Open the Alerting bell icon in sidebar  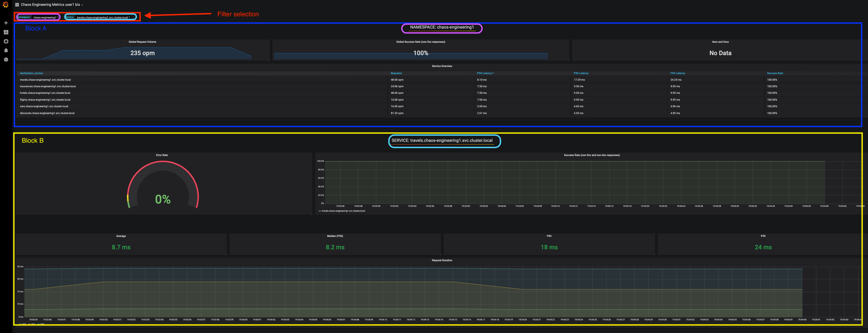tap(6, 50)
